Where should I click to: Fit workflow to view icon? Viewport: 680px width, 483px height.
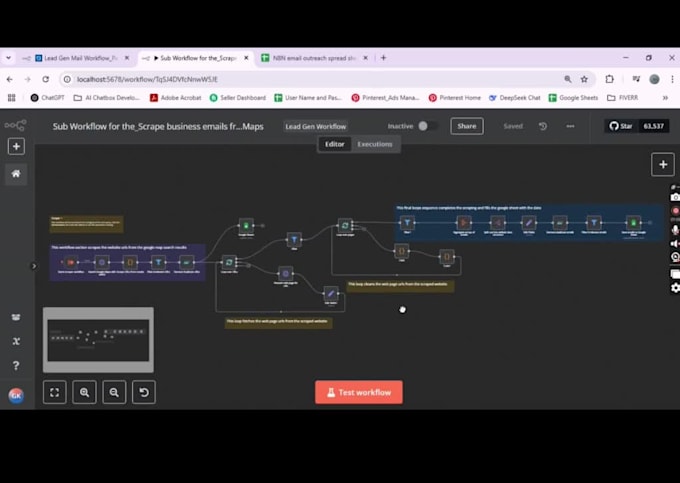[55, 393]
